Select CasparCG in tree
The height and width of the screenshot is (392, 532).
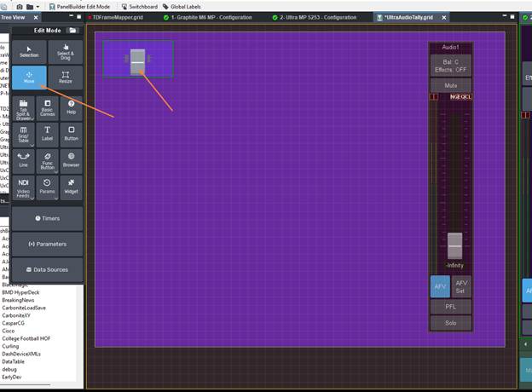point(14,323)
